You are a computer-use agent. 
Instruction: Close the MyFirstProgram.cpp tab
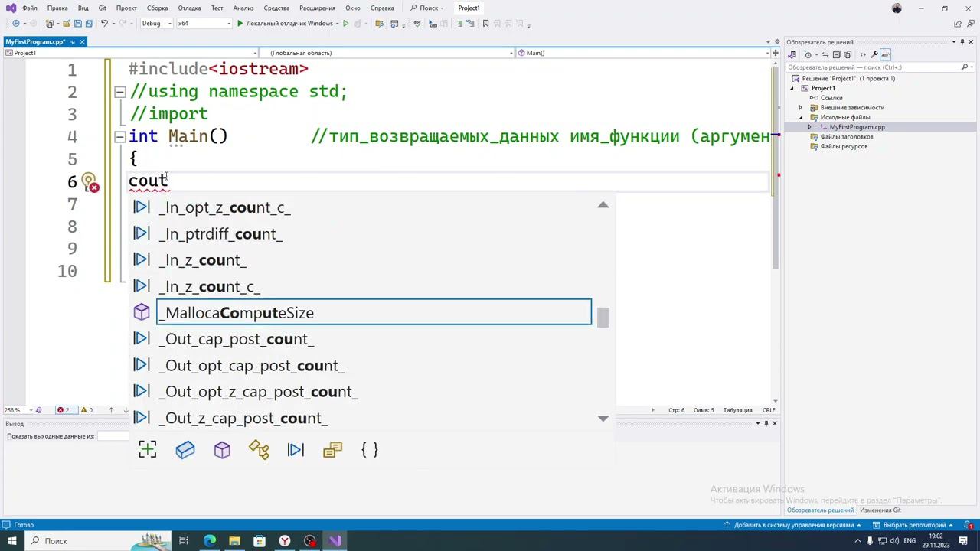[82, 41]
